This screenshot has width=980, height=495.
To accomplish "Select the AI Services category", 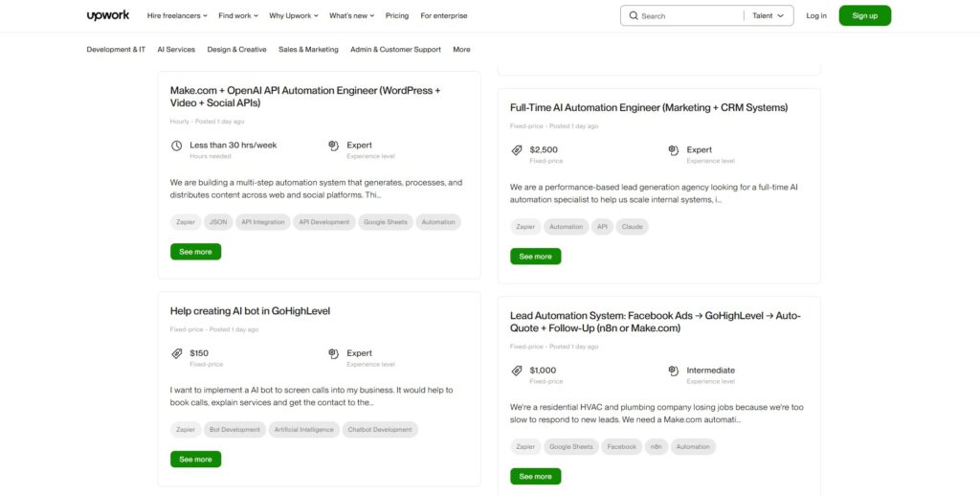I will (x=176, y=49).
